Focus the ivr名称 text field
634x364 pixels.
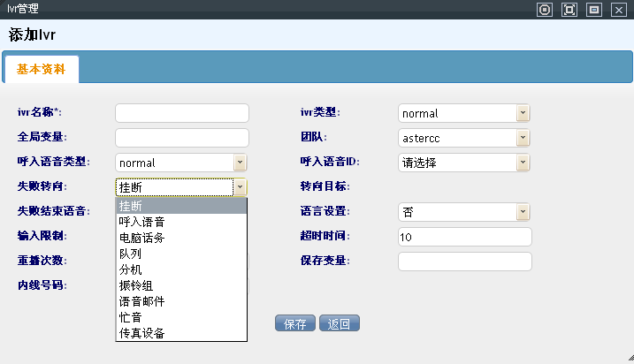tap(182, 113)
